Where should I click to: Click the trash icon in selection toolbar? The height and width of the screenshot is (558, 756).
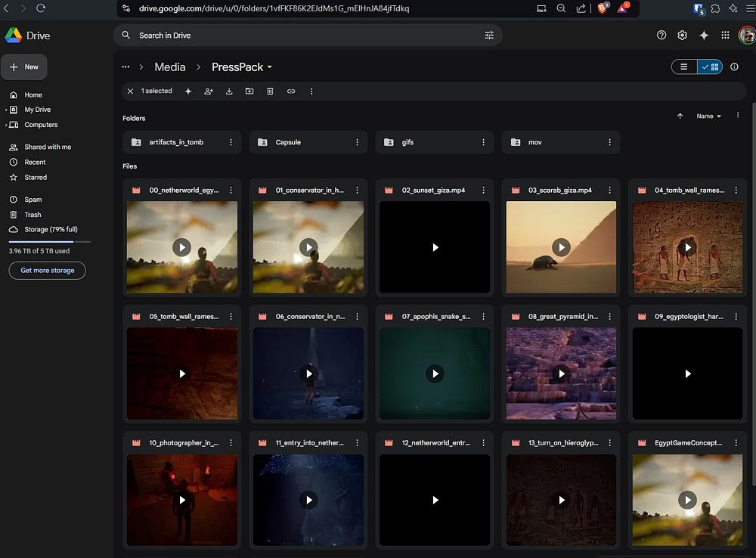click(x=270, y=91)
